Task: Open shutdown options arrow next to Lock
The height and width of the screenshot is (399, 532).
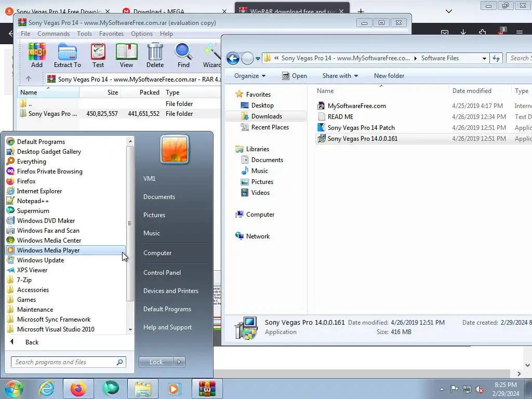Action: point(179,362)
